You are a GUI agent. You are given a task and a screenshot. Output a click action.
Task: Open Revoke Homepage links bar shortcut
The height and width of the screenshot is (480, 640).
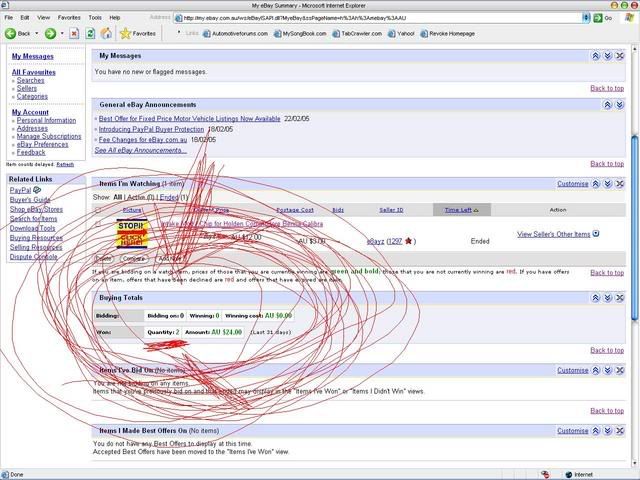pos(448,33)
